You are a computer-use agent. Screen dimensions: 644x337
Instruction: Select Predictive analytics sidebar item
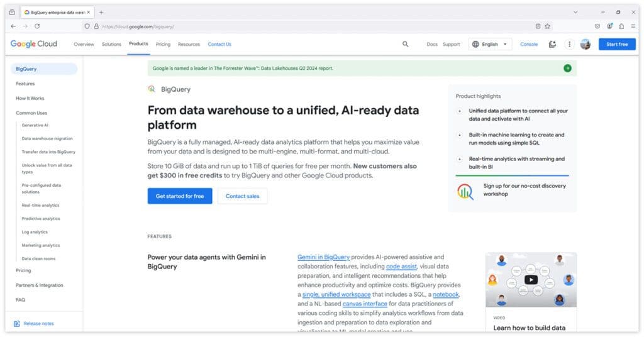(41, 218)
